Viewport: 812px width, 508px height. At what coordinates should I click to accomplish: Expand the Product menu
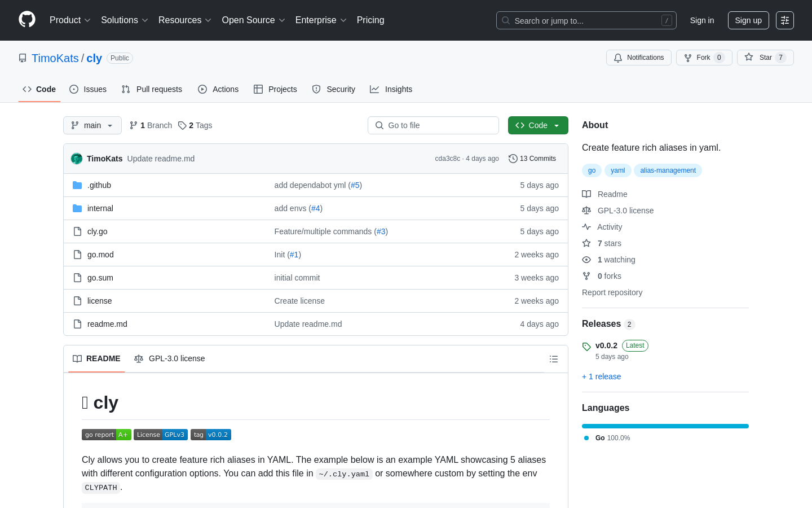(x=70, y=20)
